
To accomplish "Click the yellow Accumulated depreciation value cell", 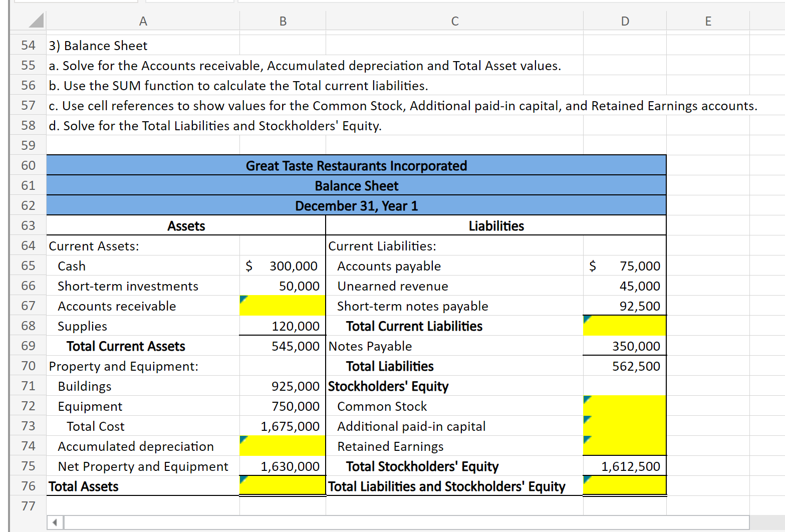I will click(283, 446).
